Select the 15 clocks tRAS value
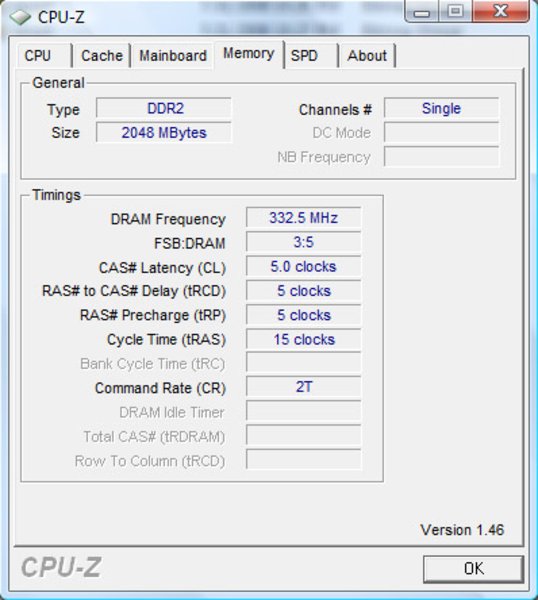The image size is (538, 600). 303,339
